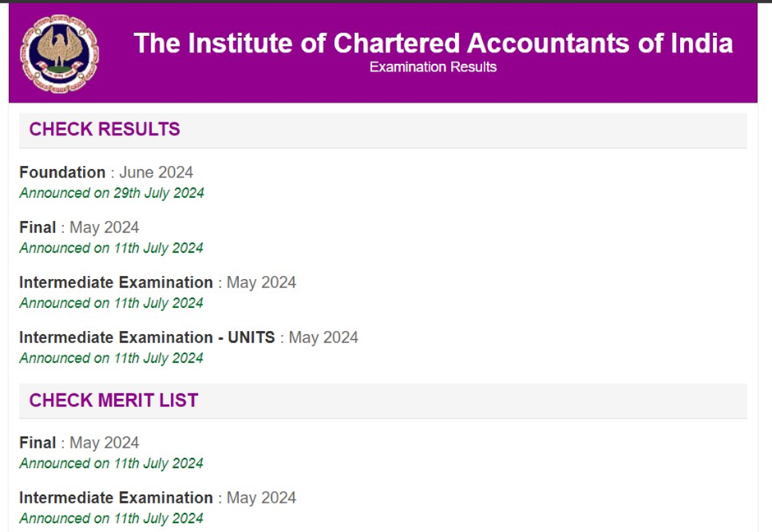772x532 pixels.
Task: Open Intermediate Examination link under Merit List
Action: 116,498
